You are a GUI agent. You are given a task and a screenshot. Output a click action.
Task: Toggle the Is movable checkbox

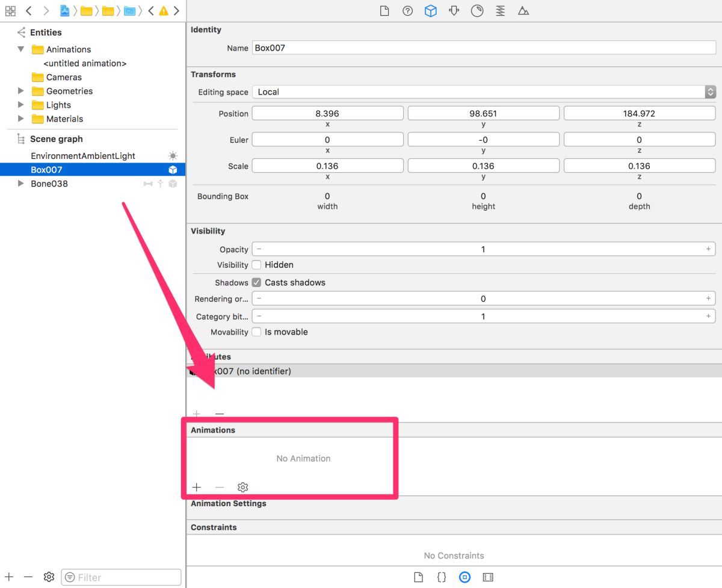coord(256,332)
